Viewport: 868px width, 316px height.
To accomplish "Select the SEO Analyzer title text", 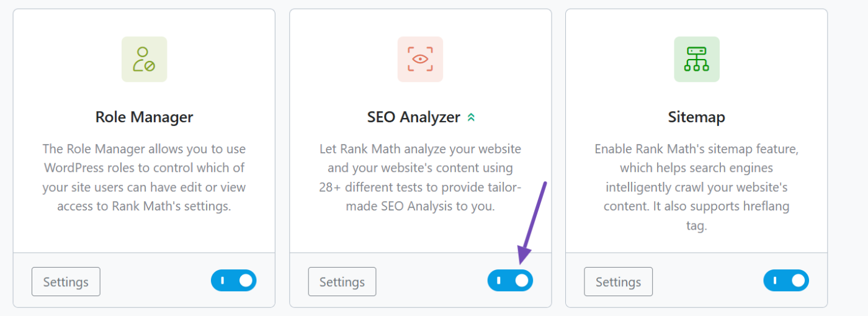I will [413, 117].
